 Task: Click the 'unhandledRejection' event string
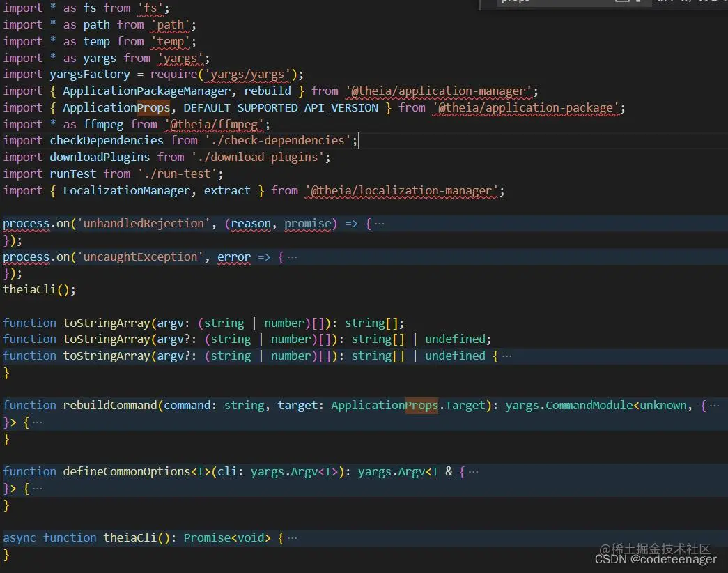(x=144, y=224)
